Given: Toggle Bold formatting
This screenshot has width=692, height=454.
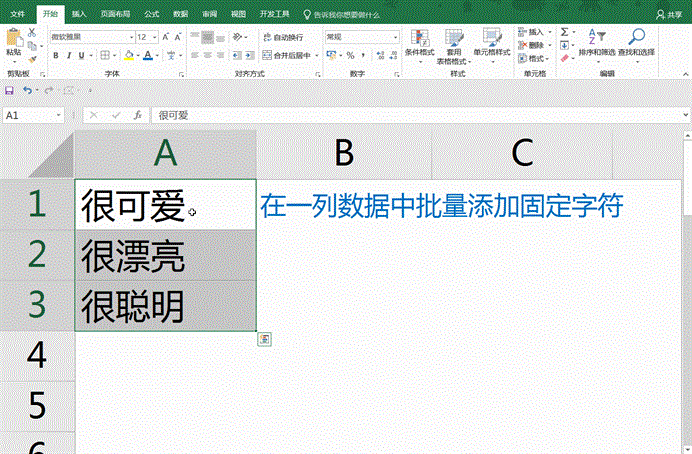Looking at the screenshot, I should coord(55,55).
